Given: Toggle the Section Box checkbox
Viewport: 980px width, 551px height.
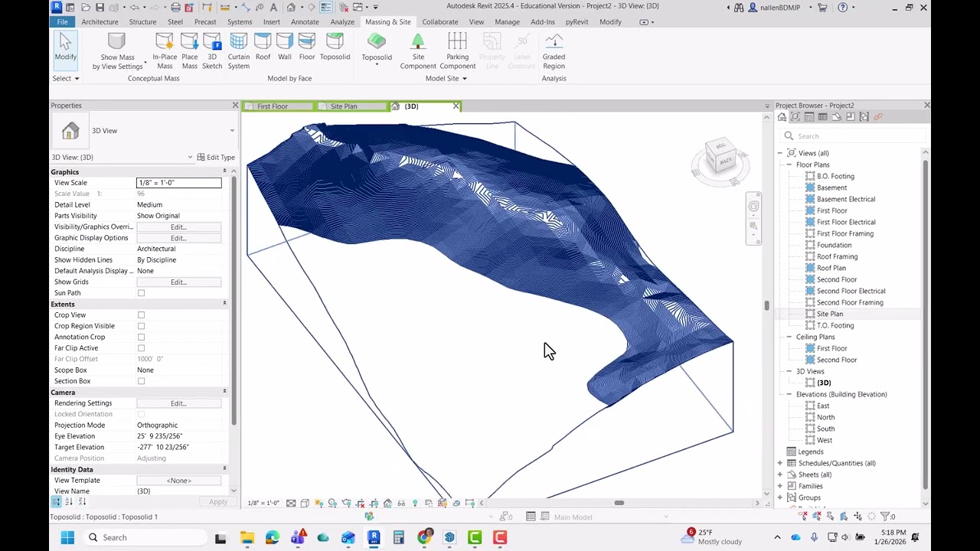Looking at the screenshot, I should click(141, 381).
